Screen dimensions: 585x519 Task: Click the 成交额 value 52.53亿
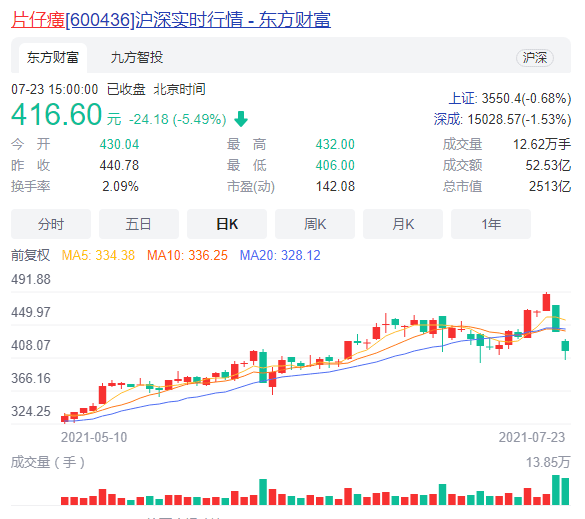[548, 165]
